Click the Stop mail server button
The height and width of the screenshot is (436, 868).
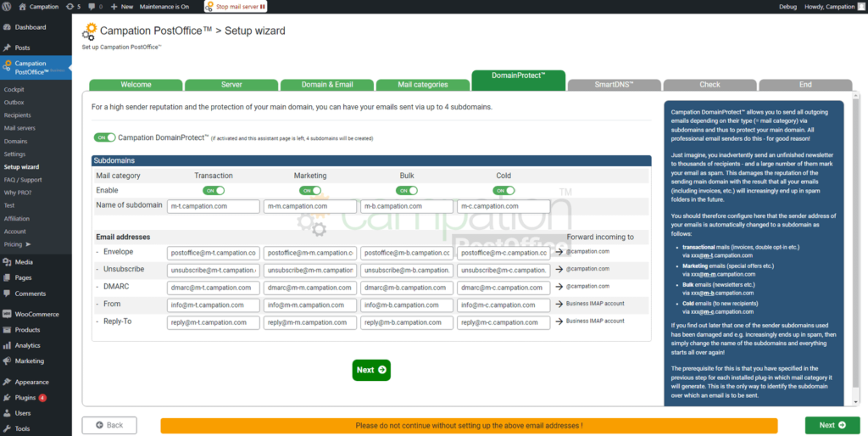[x=236, y=7]
